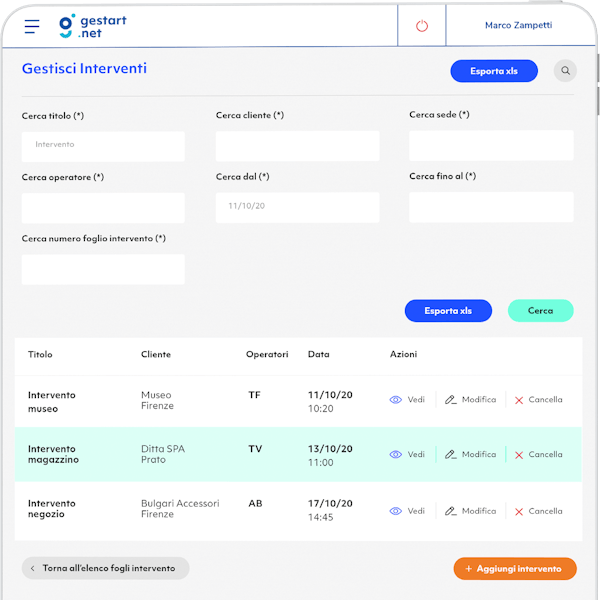Click red X for Intervento museo
600x600 pixels.
(519, 400)
